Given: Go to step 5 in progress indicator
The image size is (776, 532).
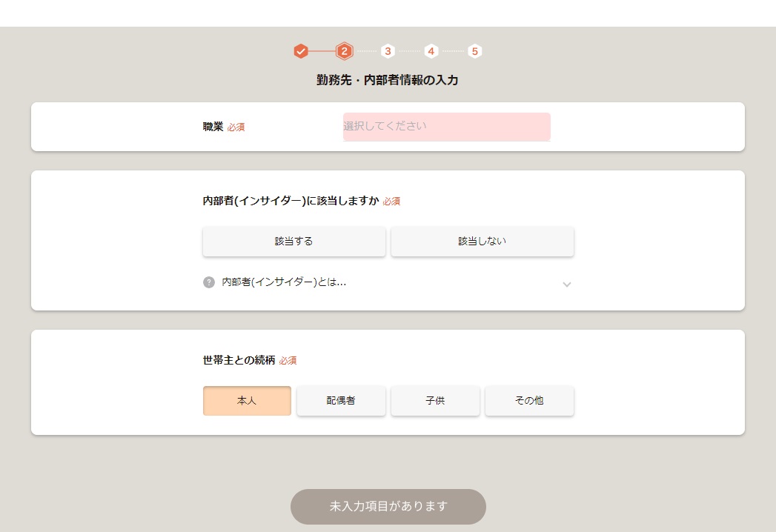Looking at the screenshot, I should pyautogui.click(x=475, y=51).
